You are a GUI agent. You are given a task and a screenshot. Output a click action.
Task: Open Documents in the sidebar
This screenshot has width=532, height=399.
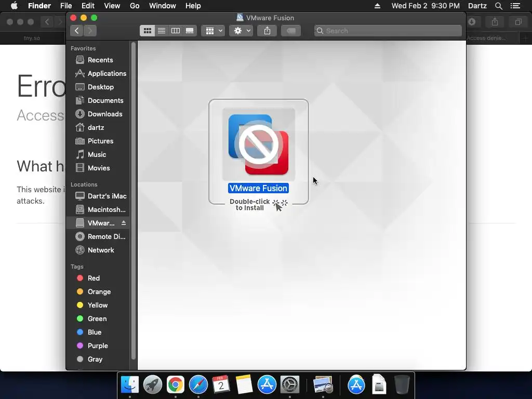tap(98, 101)
